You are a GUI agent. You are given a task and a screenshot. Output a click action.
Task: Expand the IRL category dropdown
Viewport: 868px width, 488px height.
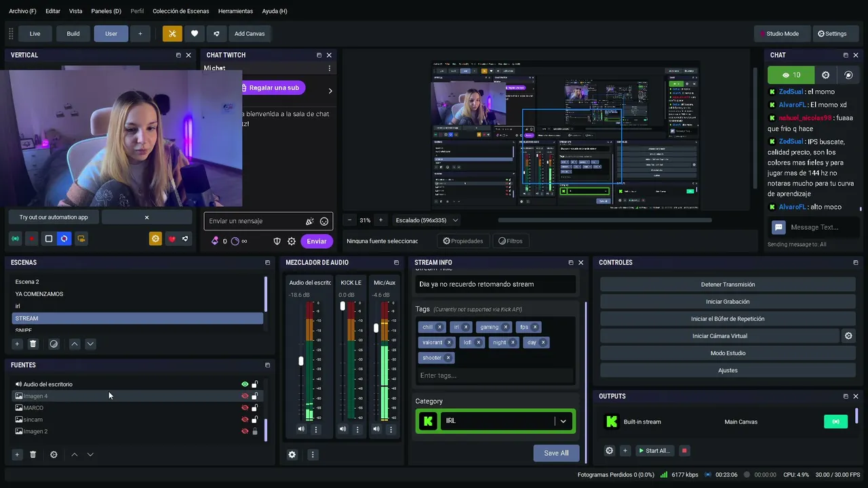(563, 421)
